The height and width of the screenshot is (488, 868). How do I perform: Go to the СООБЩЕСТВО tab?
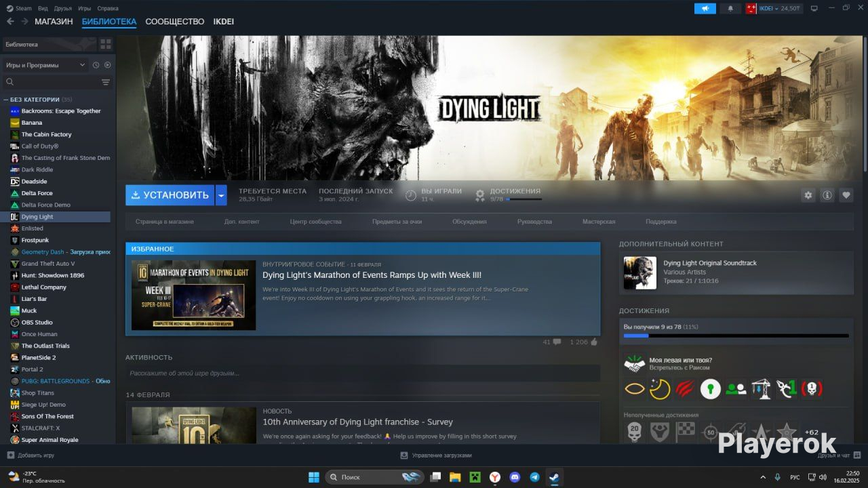[x=175, y=22]
